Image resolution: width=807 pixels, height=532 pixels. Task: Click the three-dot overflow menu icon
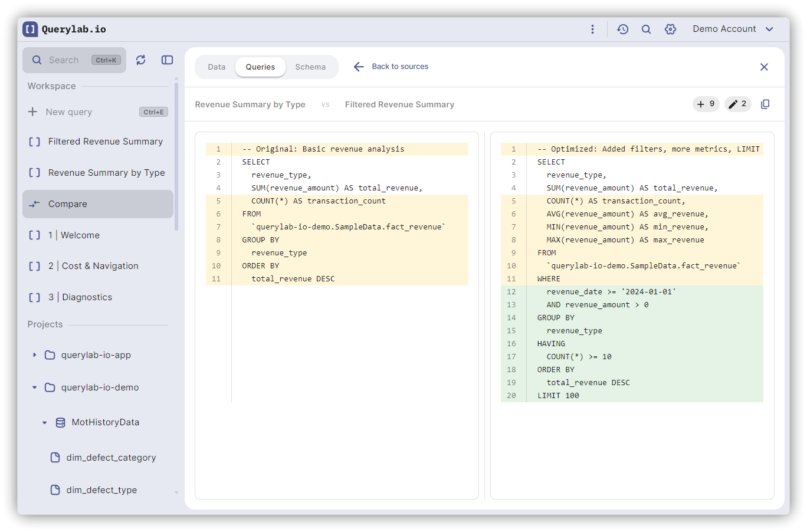[592, 28]
